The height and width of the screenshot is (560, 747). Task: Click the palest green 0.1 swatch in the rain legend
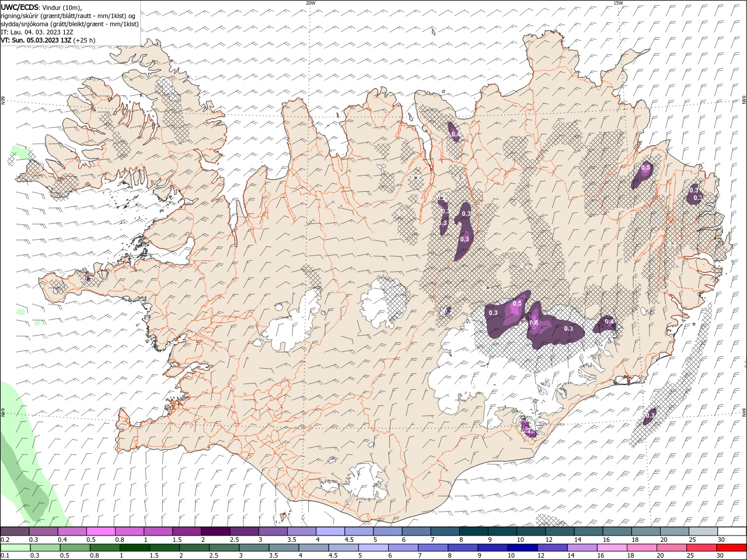(x=16, y=548)
